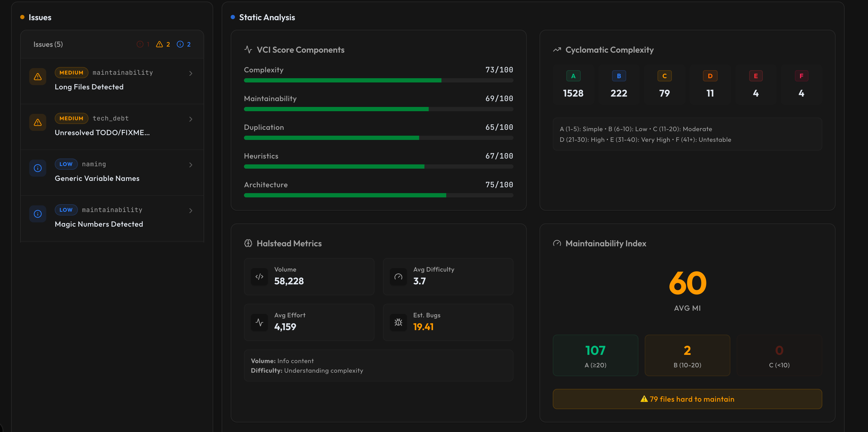Click the gauge icon in Avg Difficulty card

point(398,277)
